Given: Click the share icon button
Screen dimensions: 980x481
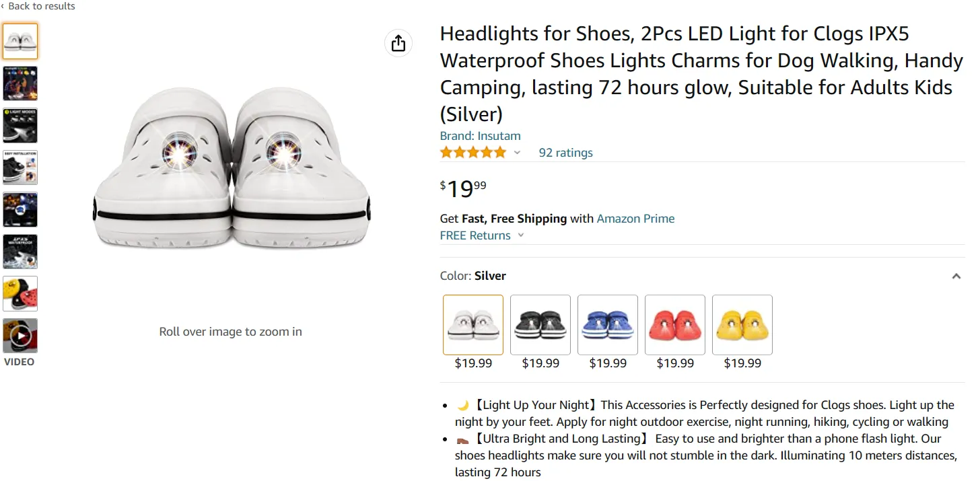Looking at the screenshot, I should pos(398,43).
